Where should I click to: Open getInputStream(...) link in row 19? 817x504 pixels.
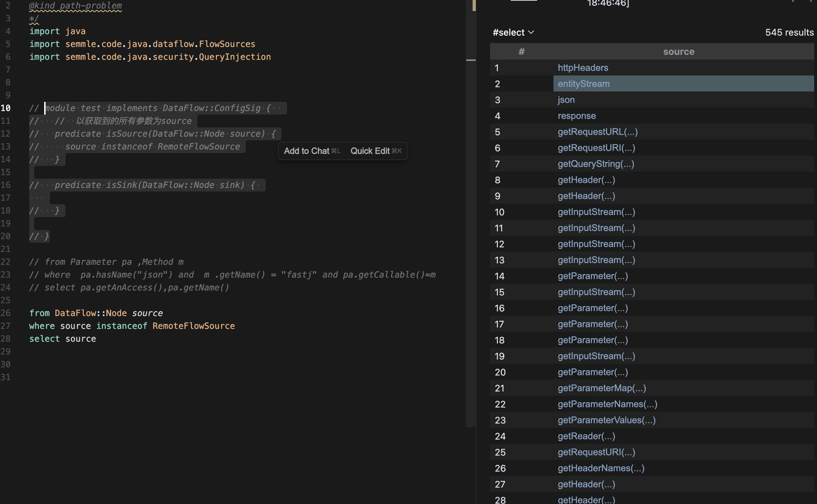pyautogui.click(x=597, y=356)
